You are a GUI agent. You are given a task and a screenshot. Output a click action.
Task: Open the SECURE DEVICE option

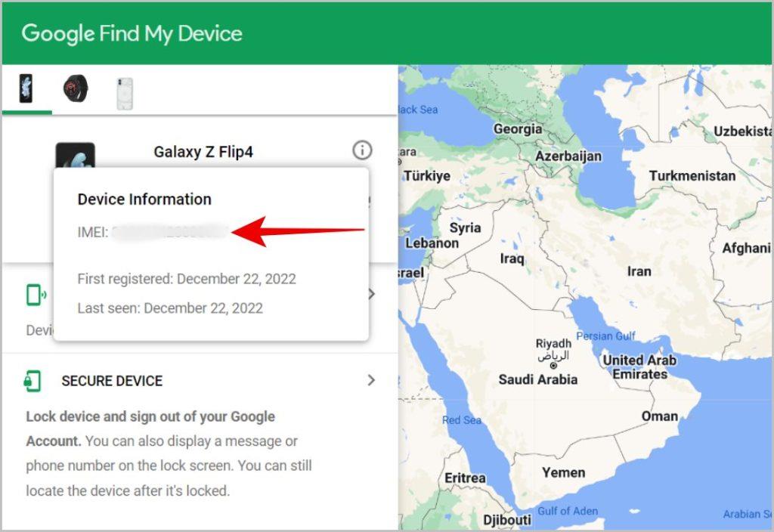(112, 381)
